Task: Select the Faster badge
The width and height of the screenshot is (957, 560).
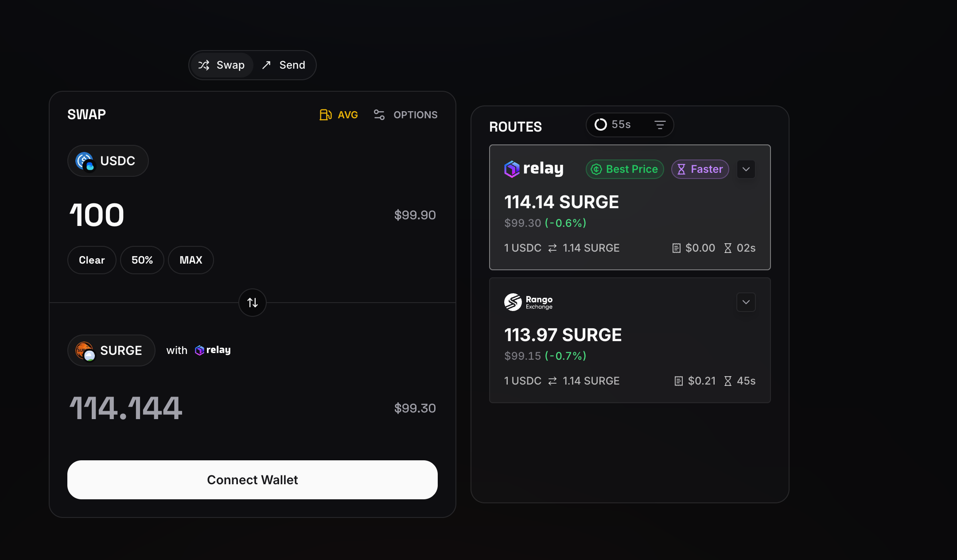Action: 700,169
